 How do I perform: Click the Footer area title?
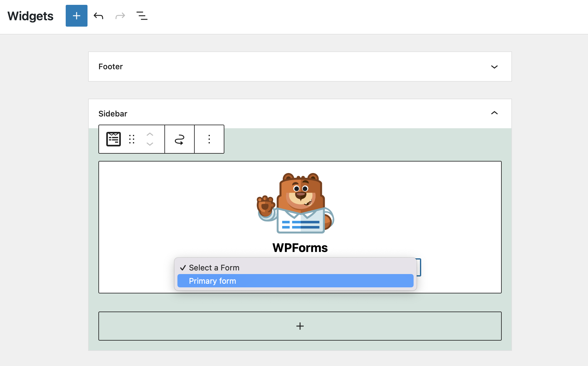[111, 67]
